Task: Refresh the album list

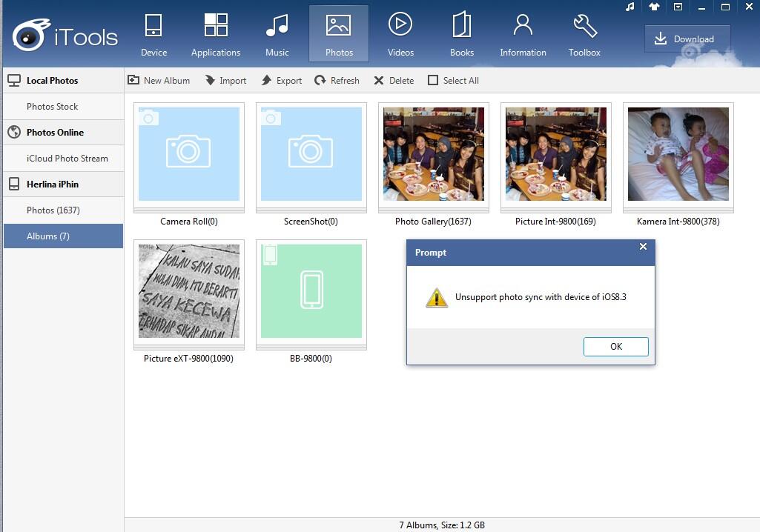Action: 337,81
